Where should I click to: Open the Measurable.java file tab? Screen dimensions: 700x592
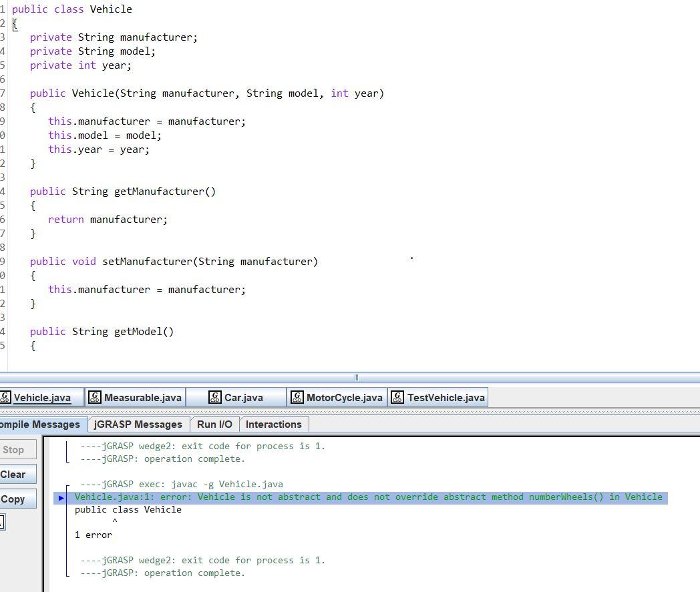click(142, 397)
